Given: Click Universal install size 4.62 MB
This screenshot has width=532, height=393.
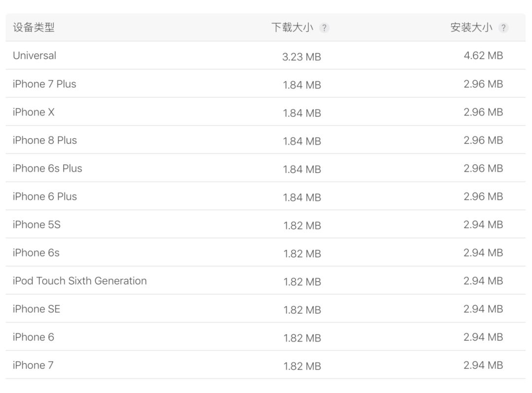Looking at the screenshot, I should [x=483, y=56].
